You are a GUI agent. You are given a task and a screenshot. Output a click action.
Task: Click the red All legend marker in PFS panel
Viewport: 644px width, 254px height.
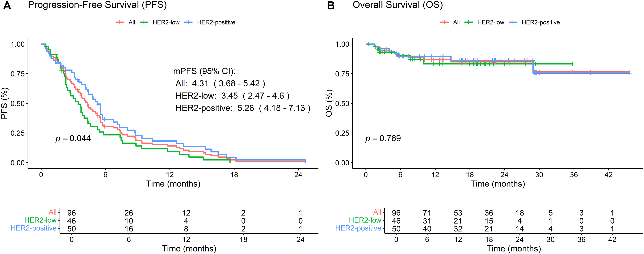tap(120, 22)
